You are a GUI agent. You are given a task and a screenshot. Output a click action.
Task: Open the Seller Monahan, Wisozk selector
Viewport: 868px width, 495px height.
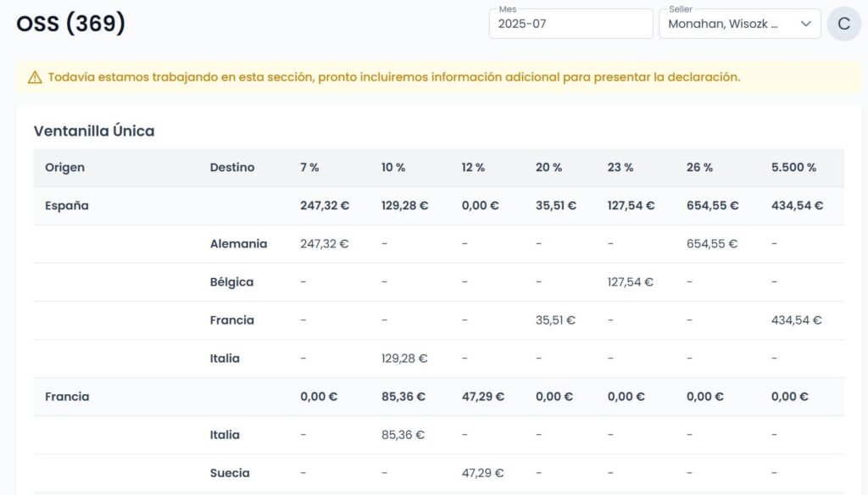[739, 24]
